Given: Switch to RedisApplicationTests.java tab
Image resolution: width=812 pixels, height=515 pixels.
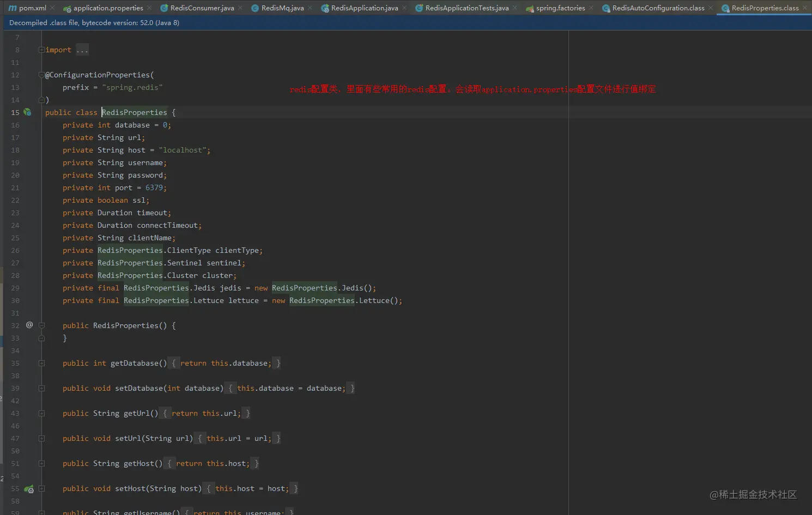Looking at the screenshot, I should point(466,8).
